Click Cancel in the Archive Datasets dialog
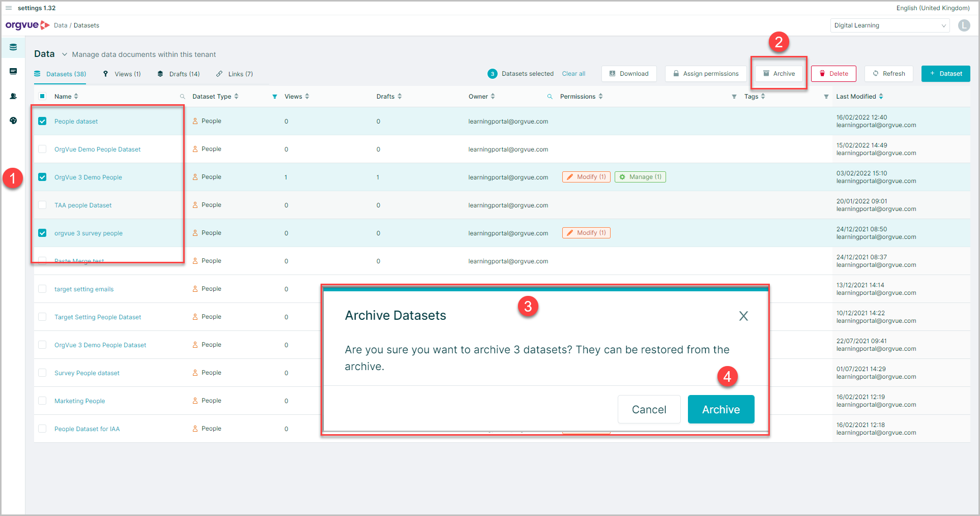The image size is (980, 516). coord(649,409)
